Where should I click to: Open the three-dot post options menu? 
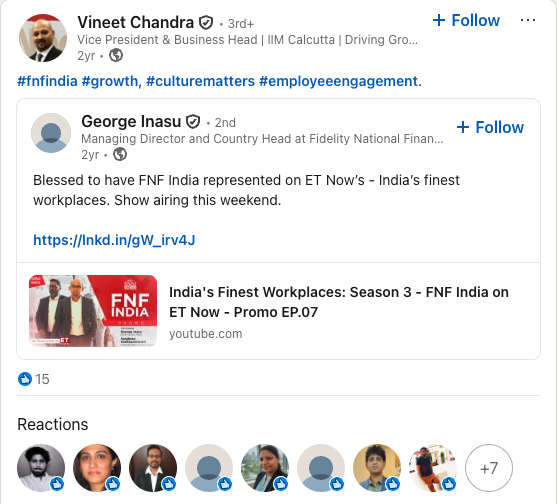tap(528, 20)
